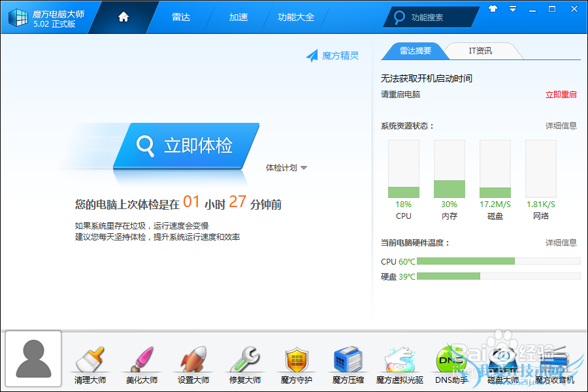Image resolution: width=588 pixels, height=392 pixels.
Task: Click the user avatar picture
Action: pyautogui.click(x=33, y=359)
